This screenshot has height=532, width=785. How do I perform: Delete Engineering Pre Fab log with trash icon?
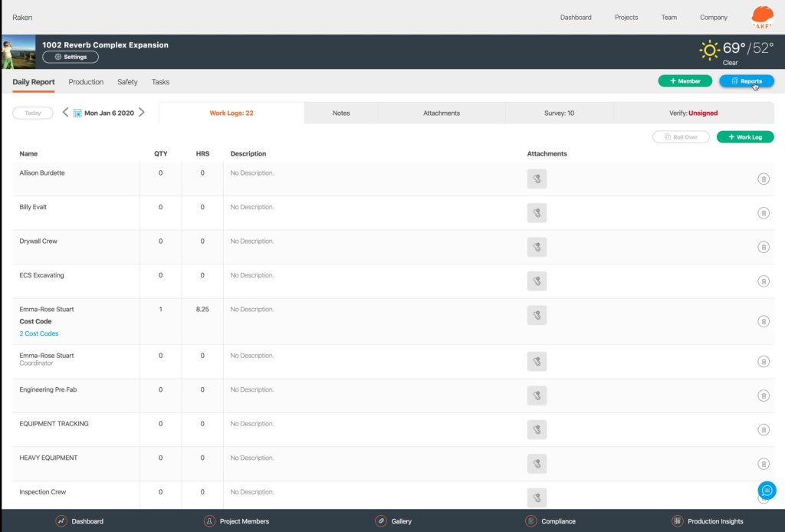coord(763,396)
